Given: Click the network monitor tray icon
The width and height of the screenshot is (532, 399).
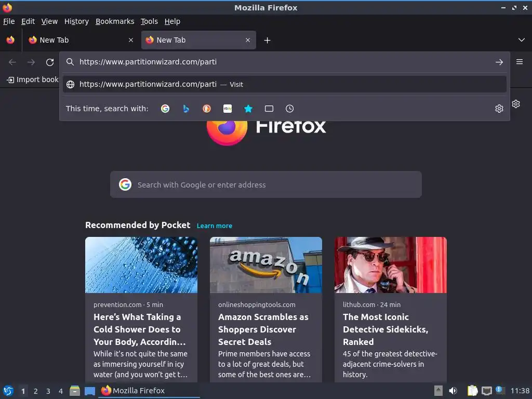Looking at the screenshot, I should [x=486, y=391].
